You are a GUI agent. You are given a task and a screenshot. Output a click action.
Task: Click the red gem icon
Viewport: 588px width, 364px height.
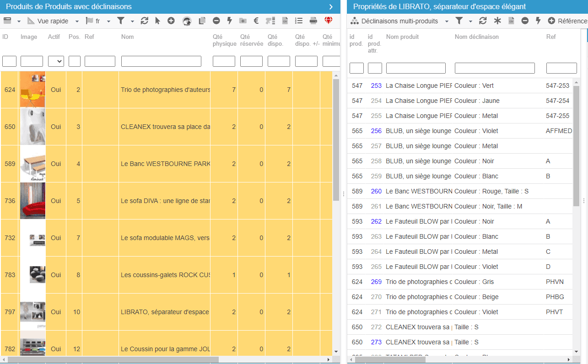(x=329, y=21)
